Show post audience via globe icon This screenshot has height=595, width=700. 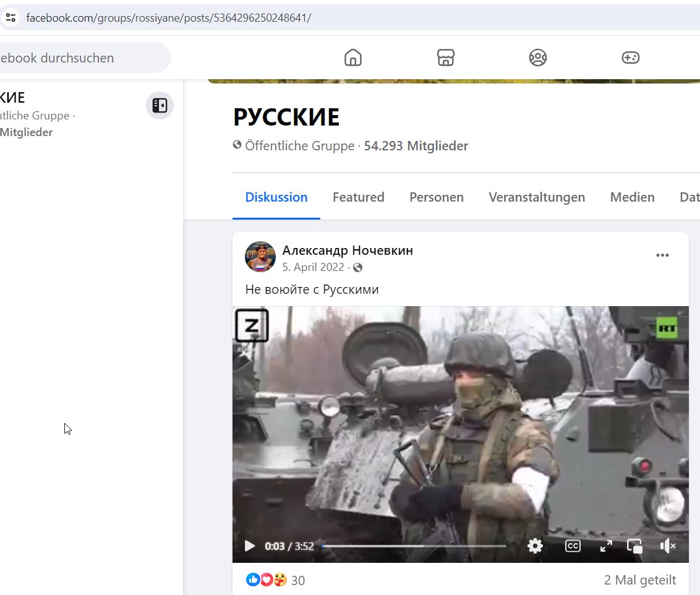coord(357,267)
